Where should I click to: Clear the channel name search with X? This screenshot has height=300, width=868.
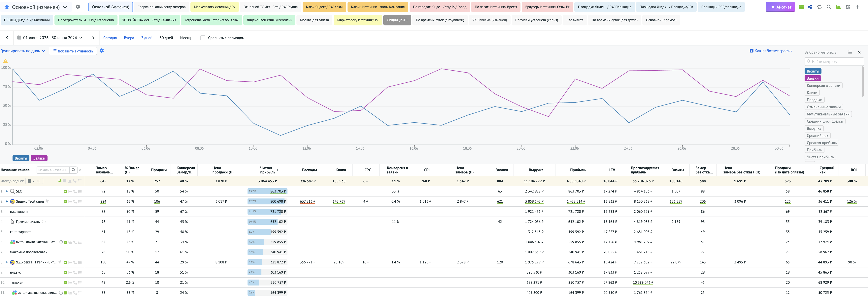click(x=80, y=170)
